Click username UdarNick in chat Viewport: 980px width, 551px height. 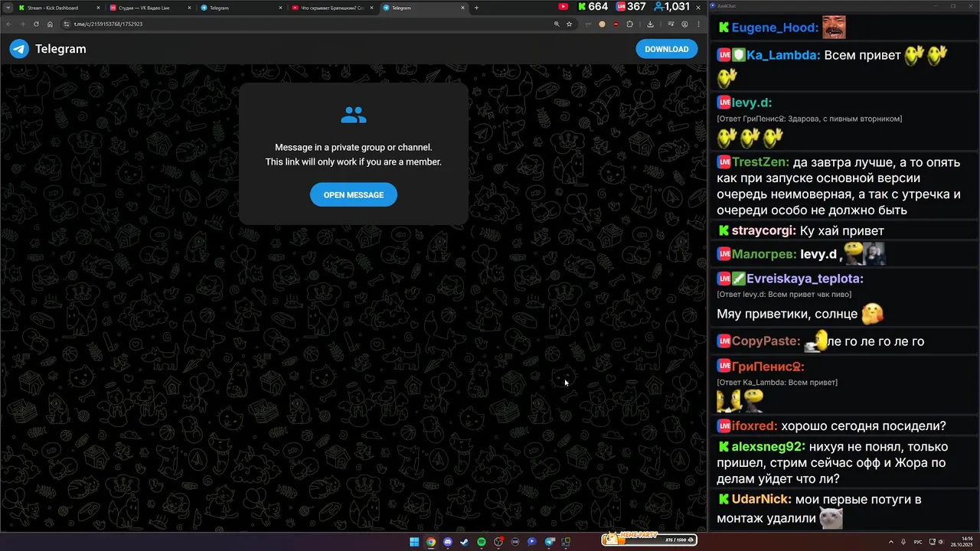tap(762, 500)
